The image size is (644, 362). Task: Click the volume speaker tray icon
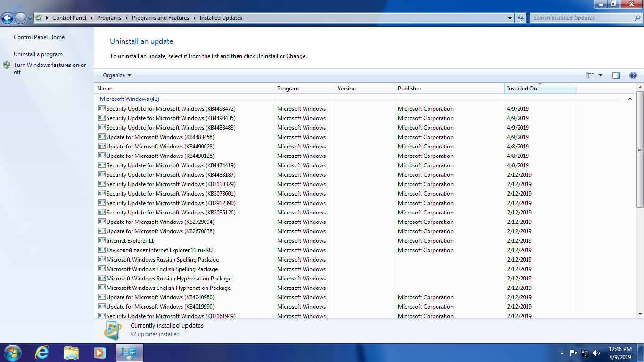596,353
